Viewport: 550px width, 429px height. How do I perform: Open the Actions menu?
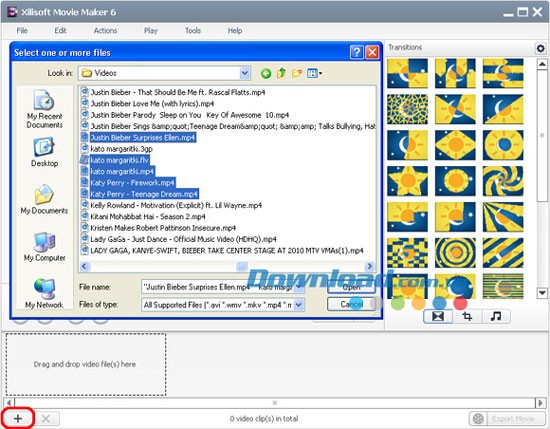105,31
